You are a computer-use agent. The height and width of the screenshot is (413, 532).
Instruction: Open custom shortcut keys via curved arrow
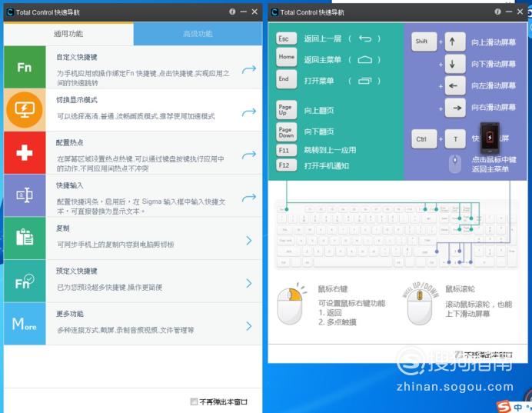click(x=249, y=69)
